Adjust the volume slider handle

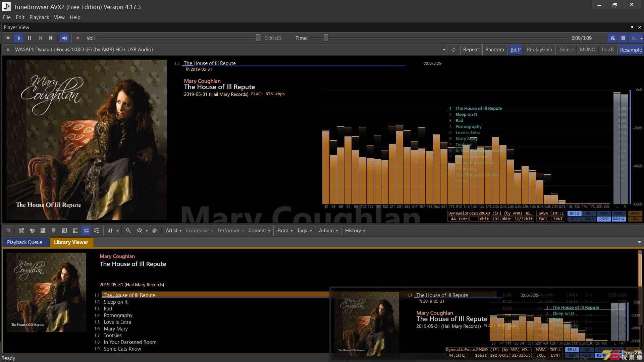coord(258,38)
